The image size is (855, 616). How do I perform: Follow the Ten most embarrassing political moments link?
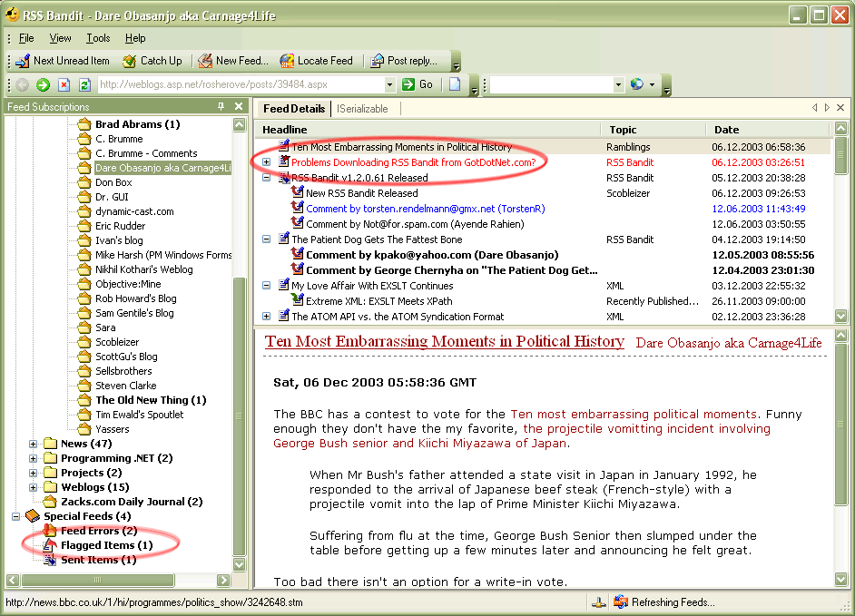[x=634, y=415]
